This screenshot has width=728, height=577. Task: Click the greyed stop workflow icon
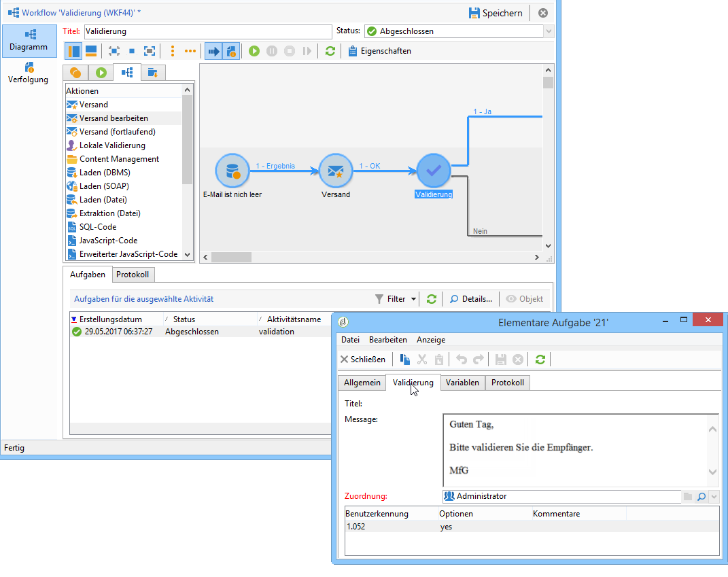pos(290,51)
